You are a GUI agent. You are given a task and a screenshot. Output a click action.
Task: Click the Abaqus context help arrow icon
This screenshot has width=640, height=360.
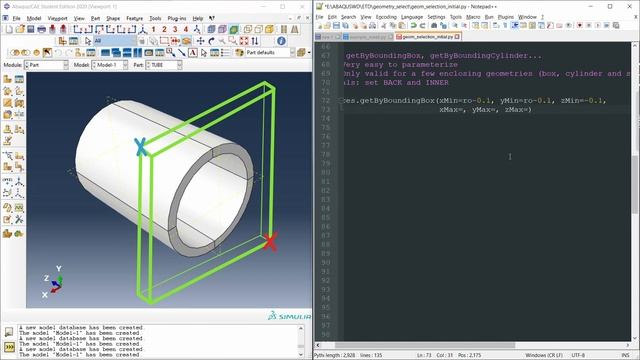pos(212,18)
